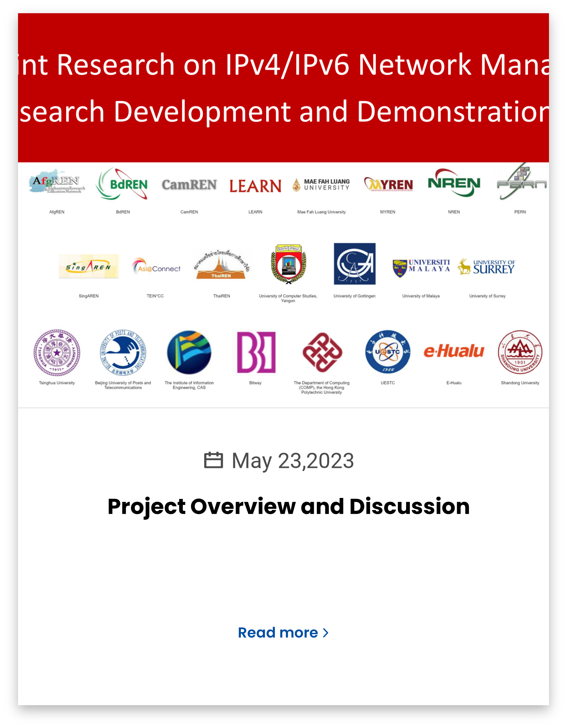Click the chevron arrow after Read more
The image size is (567, 728).
326,633
